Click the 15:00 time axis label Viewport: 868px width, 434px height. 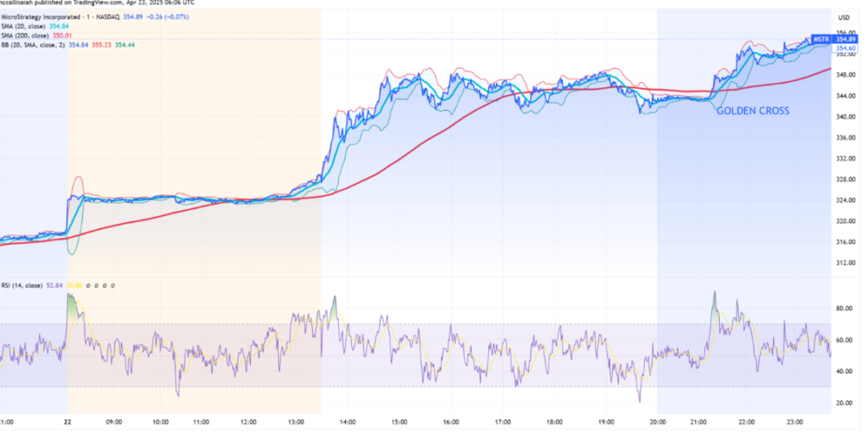point(398,422)
